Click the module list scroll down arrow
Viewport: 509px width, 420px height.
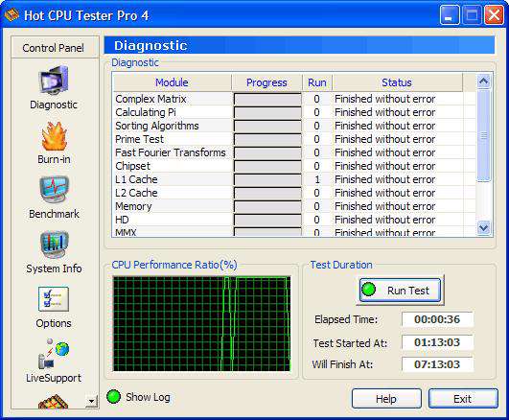click(x=484, y=227)
